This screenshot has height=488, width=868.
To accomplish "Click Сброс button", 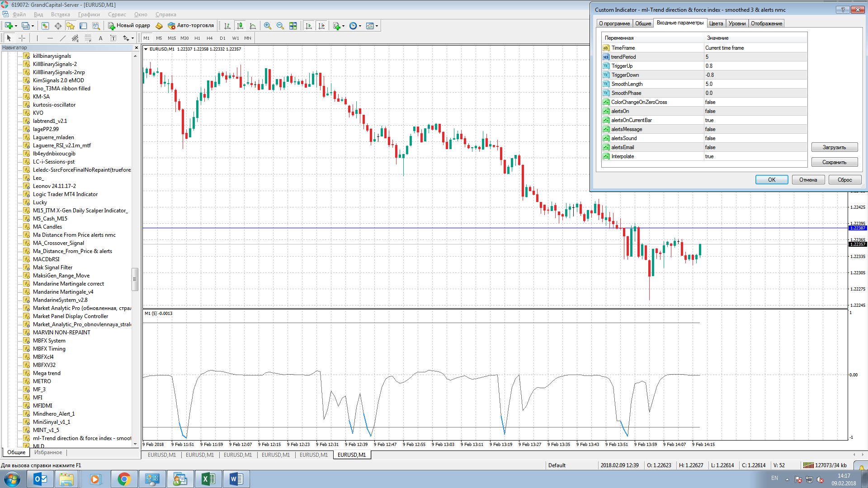I will coord(844,180).
